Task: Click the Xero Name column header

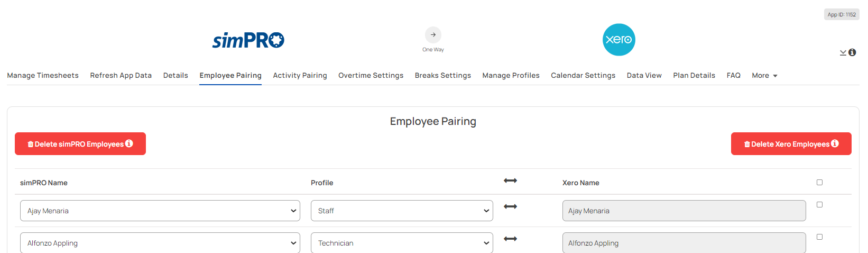Action: pyautogui.click(x=581, y=183)
